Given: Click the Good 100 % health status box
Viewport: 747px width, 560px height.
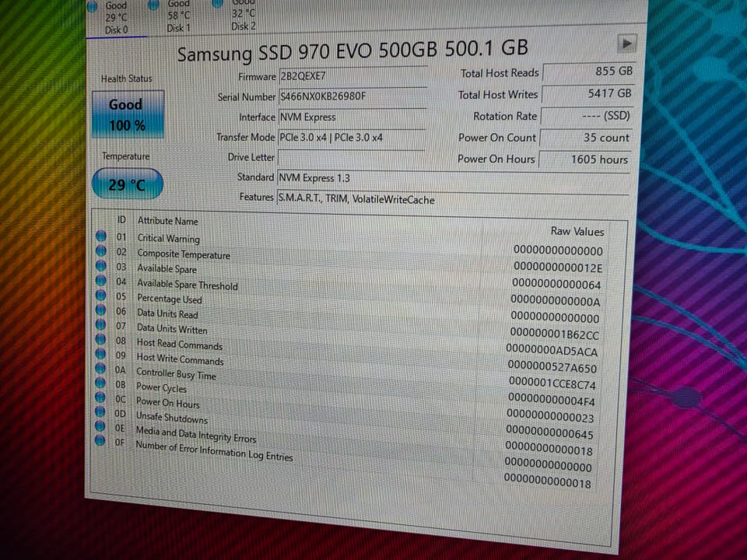Looking at the screenshot, I should coord(128,115).
